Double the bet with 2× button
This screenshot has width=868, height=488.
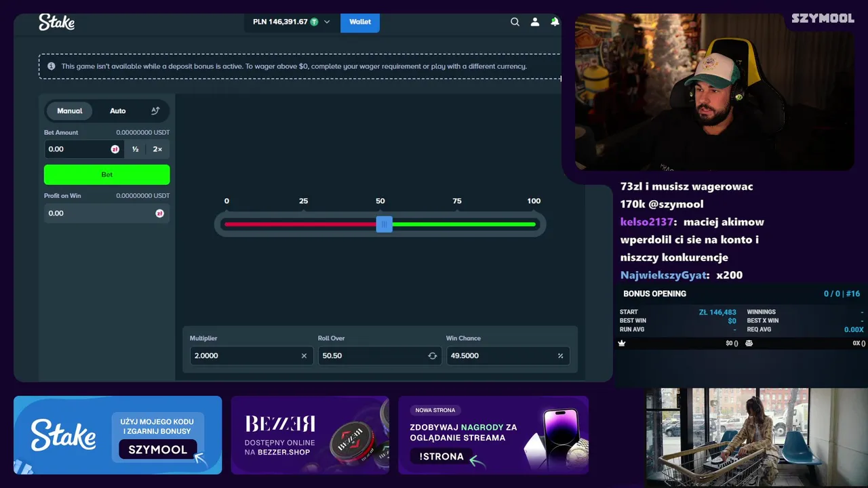[x=157, y=149]
